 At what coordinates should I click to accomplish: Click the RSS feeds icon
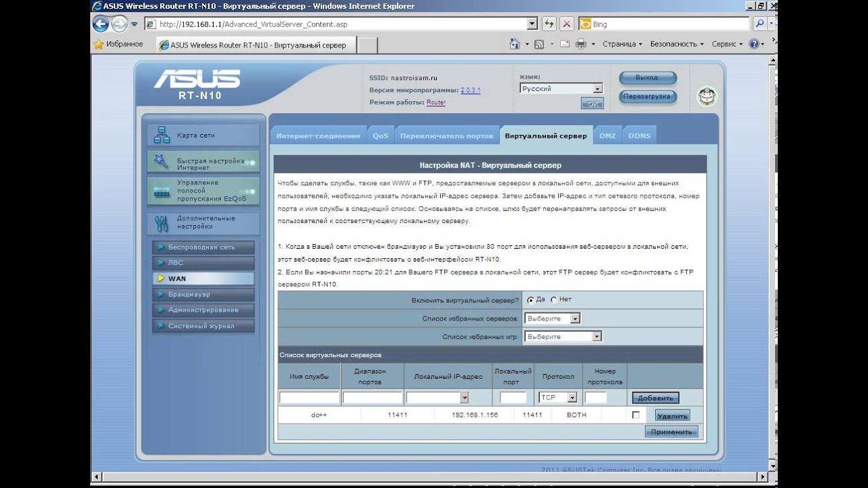pos(539,44)
